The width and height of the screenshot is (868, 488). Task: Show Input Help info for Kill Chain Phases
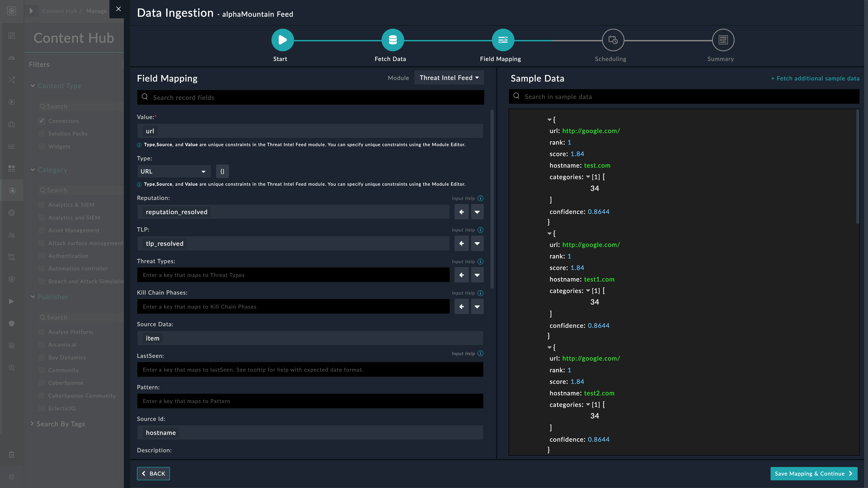click(481, 293)
